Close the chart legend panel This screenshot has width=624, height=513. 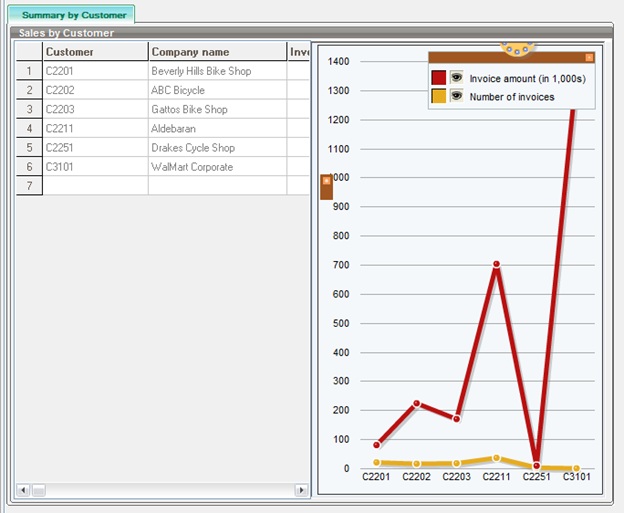coord(589,57)
